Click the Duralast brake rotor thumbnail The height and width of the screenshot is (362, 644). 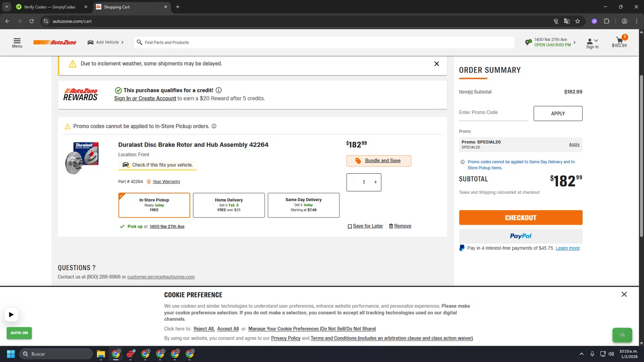82,157
